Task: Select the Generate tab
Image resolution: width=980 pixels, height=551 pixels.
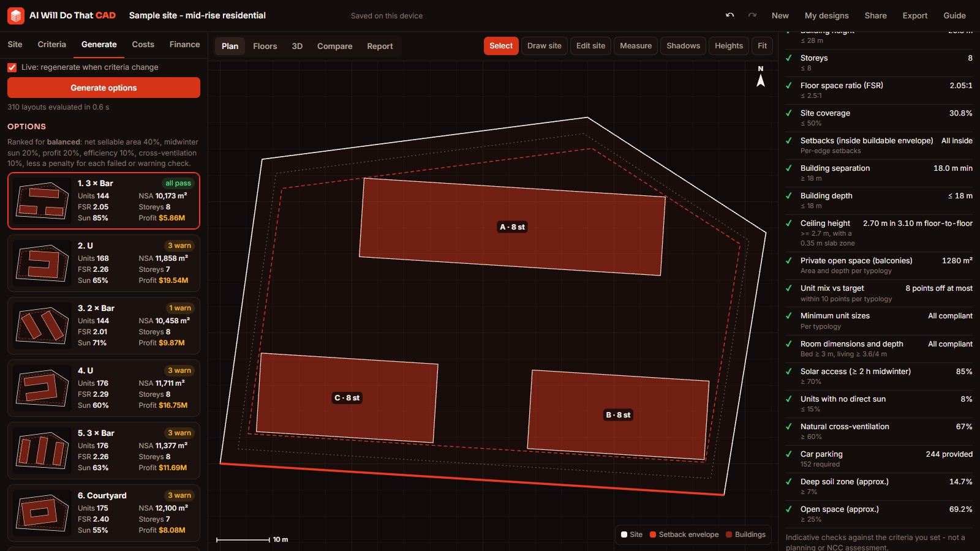Action: [x=99, y=44]
